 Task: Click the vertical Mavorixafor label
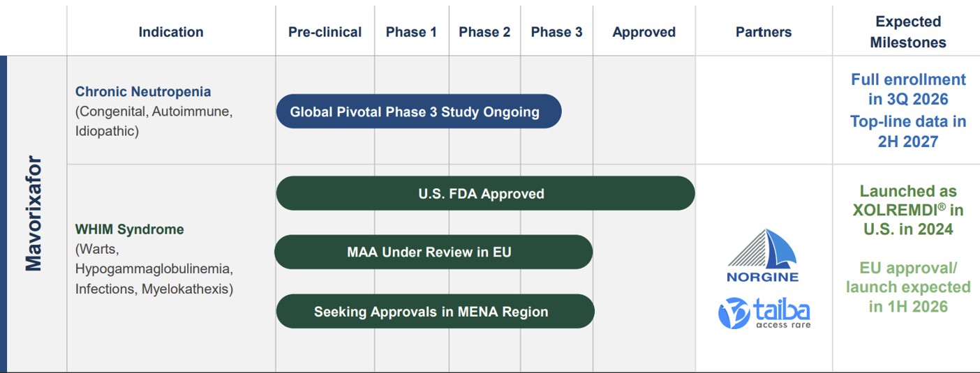click(34, 213)
